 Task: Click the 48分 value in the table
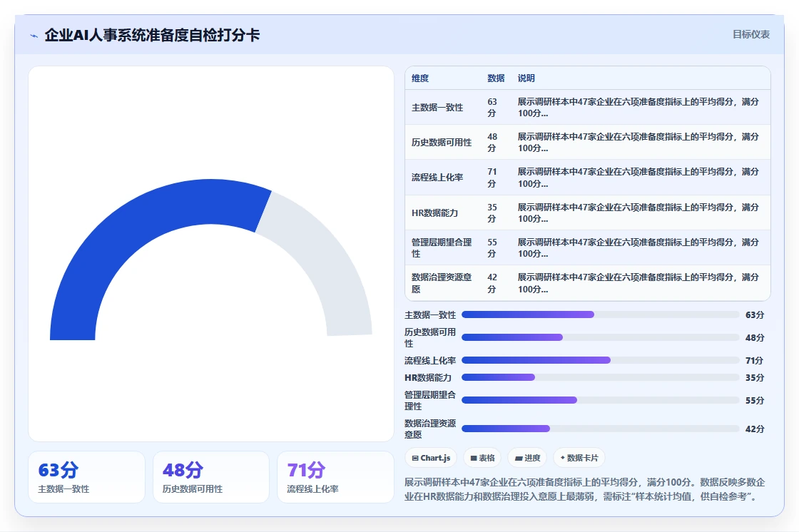click(x=492, y=142)
